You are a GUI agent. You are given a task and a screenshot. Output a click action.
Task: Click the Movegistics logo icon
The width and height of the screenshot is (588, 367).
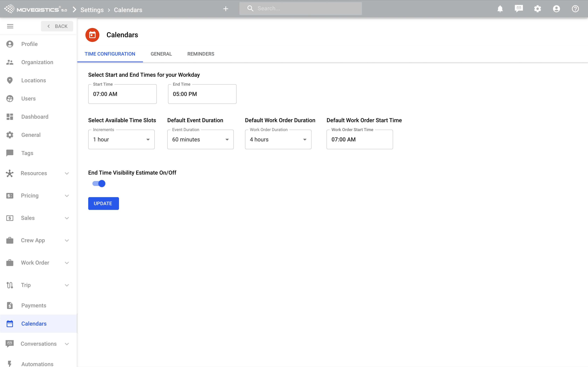[x=9, y=9]
